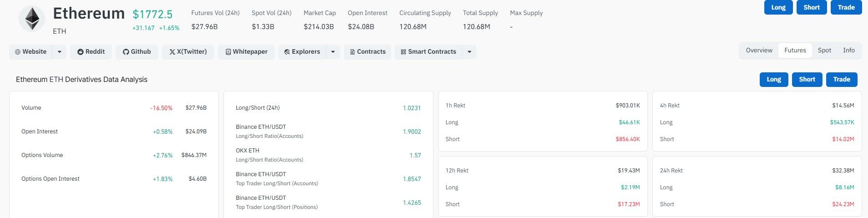Open the Github icon link
The height and width of the screenshot is (218, 868).
click(126, 52)
